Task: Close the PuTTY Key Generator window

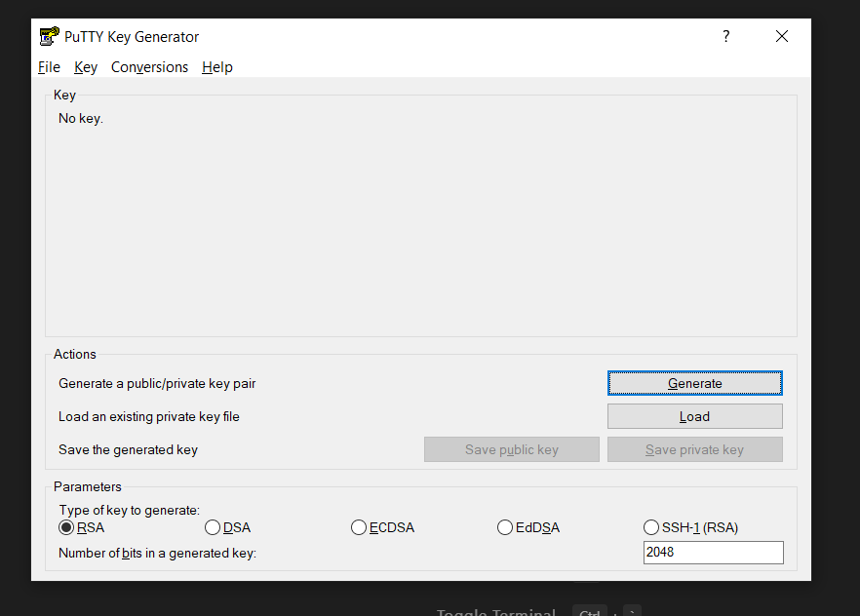Action: click(781, 36)
